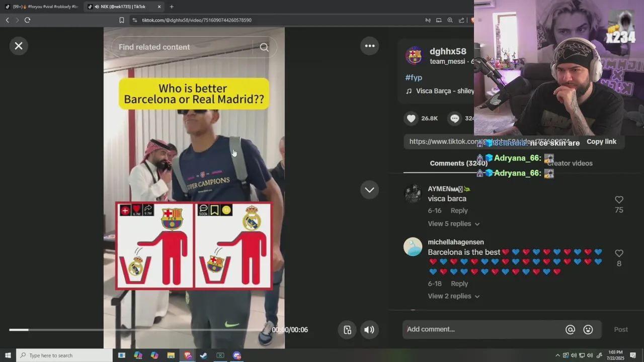Click the search magnifier in Find related content
Screen dimensions: 644x362
[x=264, y=47]
